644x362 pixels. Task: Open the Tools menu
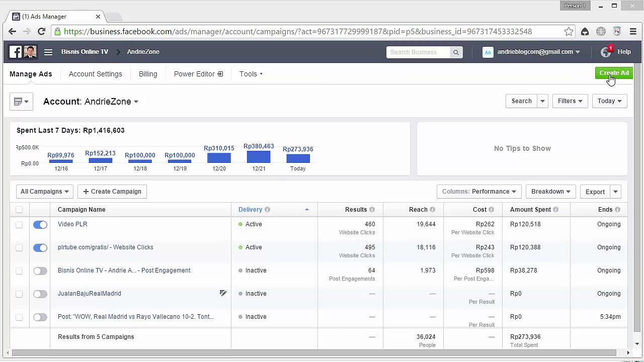pyautogui.click(x=251, y=74)
